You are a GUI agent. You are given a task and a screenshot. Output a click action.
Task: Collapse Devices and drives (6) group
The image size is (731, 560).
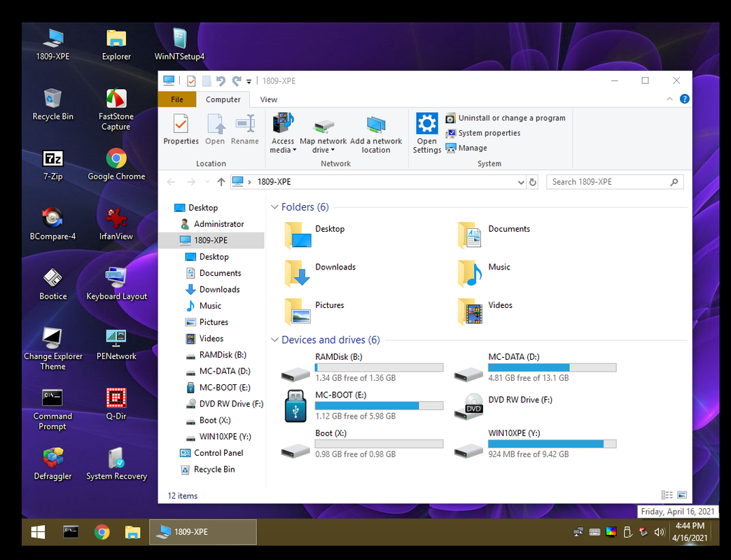pos(274,339)
